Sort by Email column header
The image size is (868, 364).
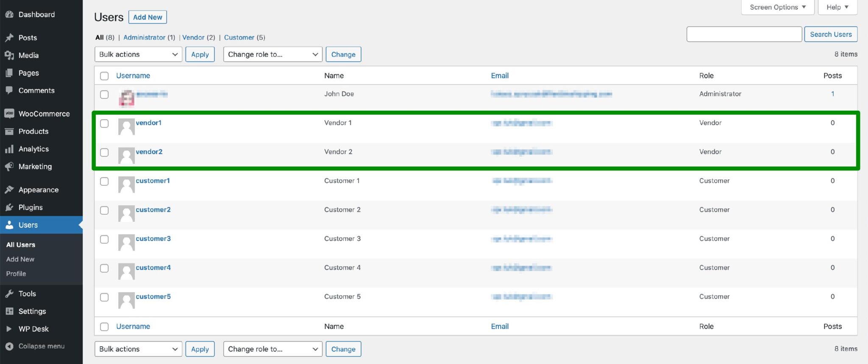(x=500, y=76)
